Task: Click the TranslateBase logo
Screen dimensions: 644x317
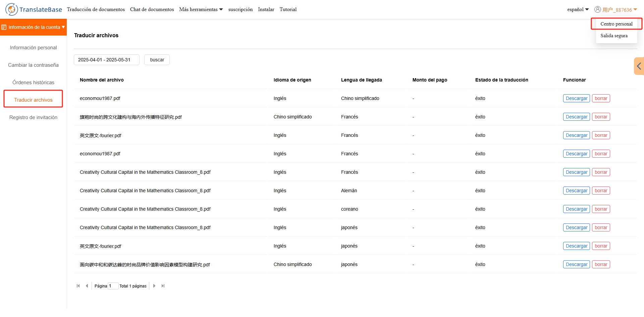Action: tap(34, 9)
